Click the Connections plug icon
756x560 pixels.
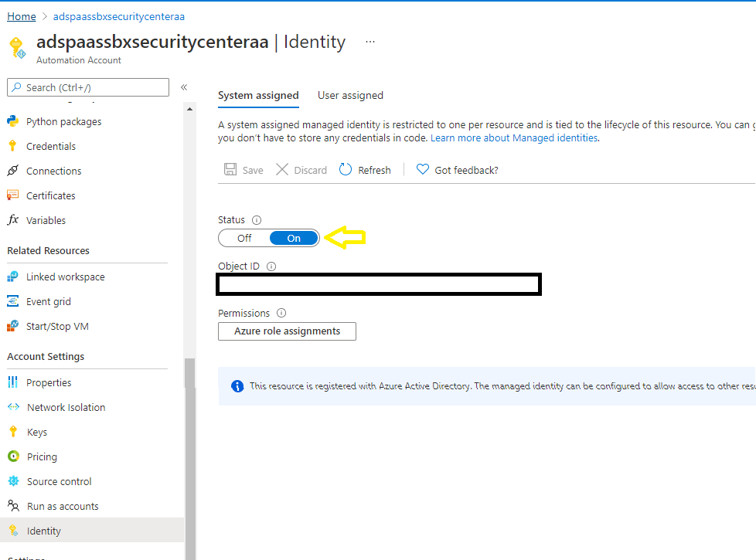coord(13,171)
